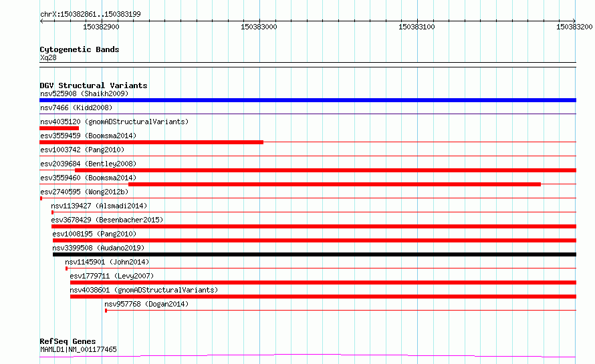Click the RefSeq Genes track header
Screen dimensions: 595x364
[68, 342]
